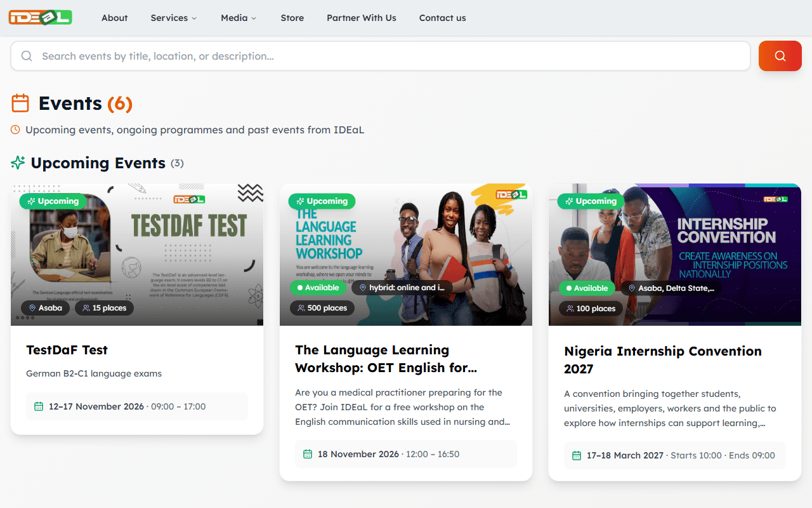Click the clock icon before the Events subtitle
Screen dimensions: 812x508
click(15, 130)
